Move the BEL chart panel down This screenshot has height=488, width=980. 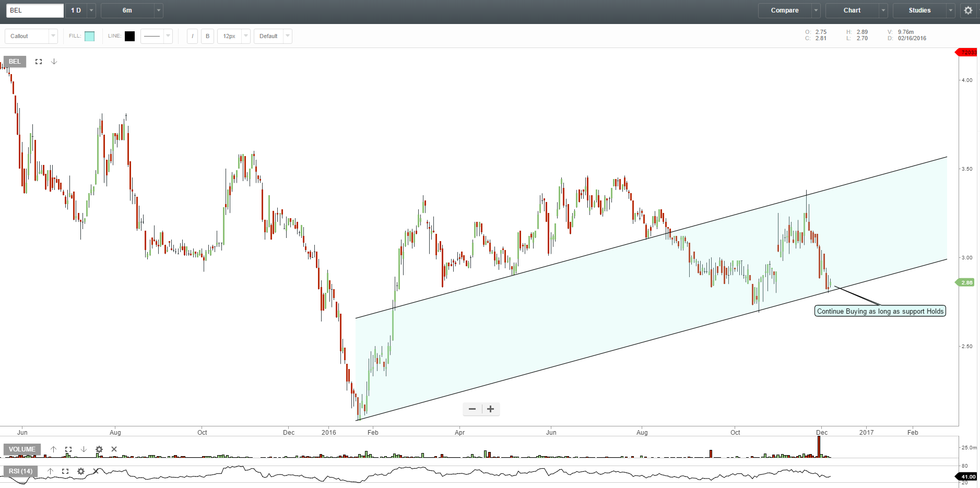54,61
